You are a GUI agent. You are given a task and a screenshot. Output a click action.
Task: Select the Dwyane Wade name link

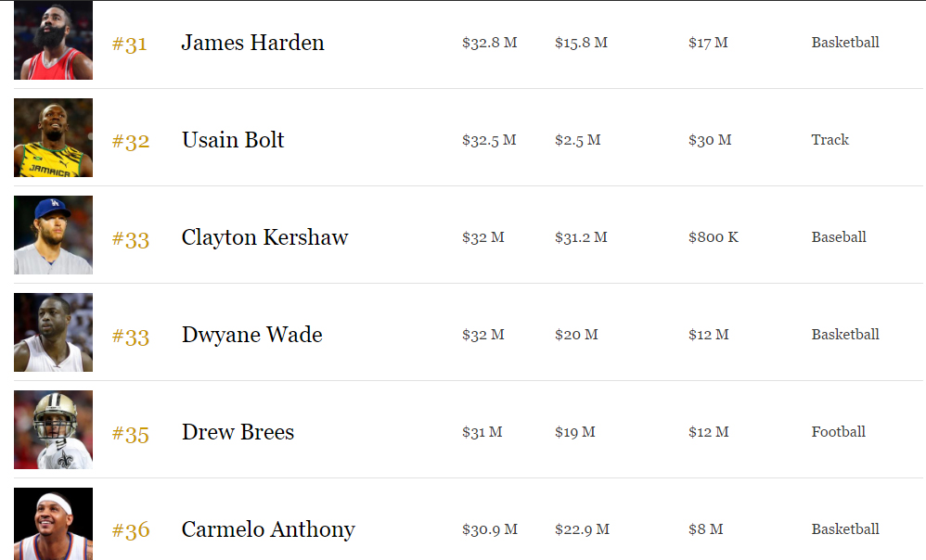[251, 335]
